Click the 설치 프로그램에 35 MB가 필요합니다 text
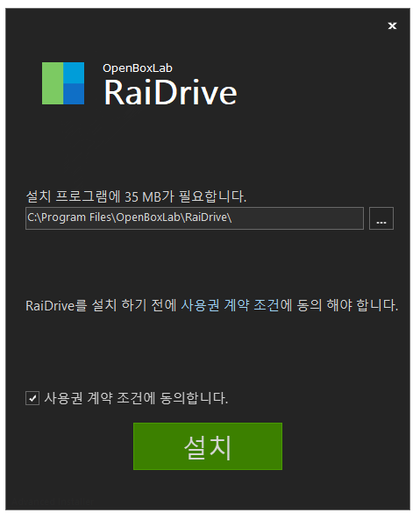This screenshot has width=420, height=520. click(136, 196)
